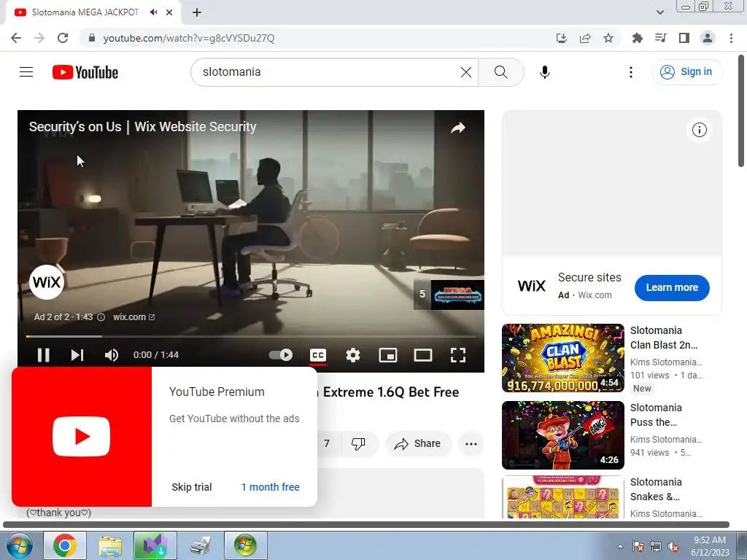
Task: Show hidden tray icons arrow
Action: click(620, 546)
